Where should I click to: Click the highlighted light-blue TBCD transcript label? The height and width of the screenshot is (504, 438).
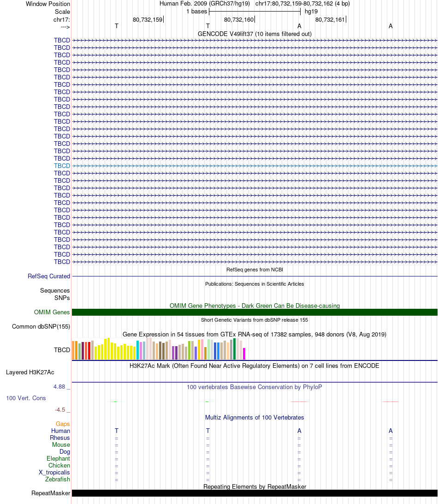(62, 166)
